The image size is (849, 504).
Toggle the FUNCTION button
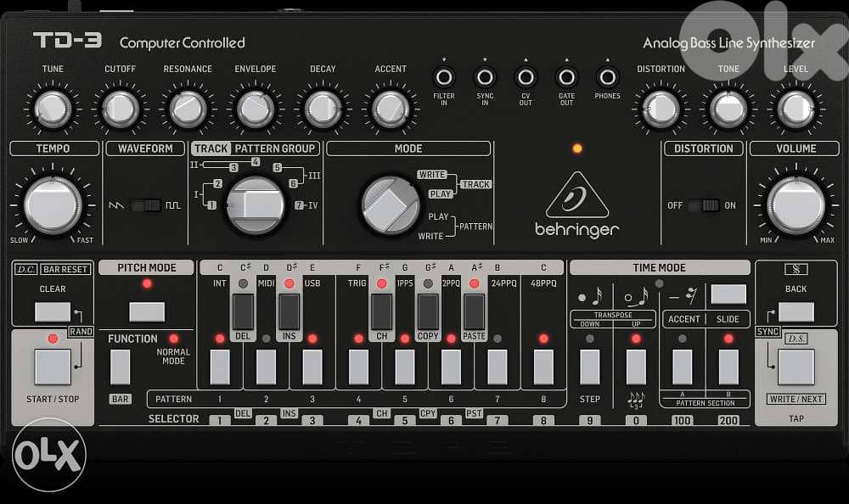pos(121,367)
